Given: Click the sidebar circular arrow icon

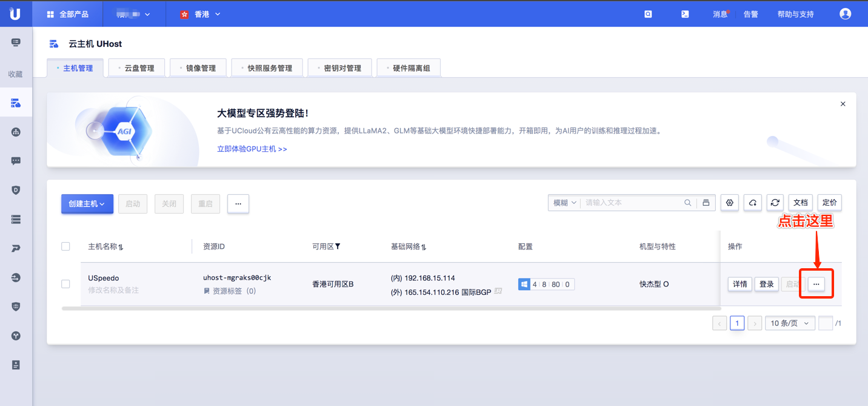Looking at the screenshot, I should (16, 277).
